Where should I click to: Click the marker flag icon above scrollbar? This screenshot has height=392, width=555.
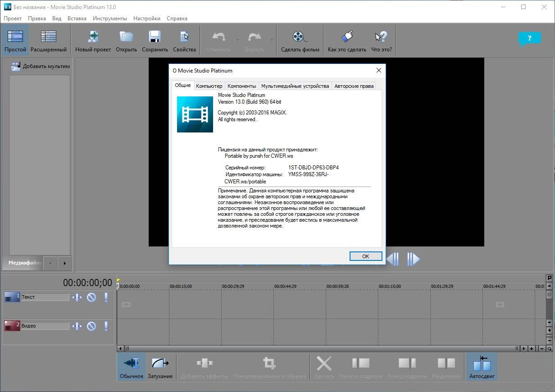pyautogui.click(x=549, y=278)
